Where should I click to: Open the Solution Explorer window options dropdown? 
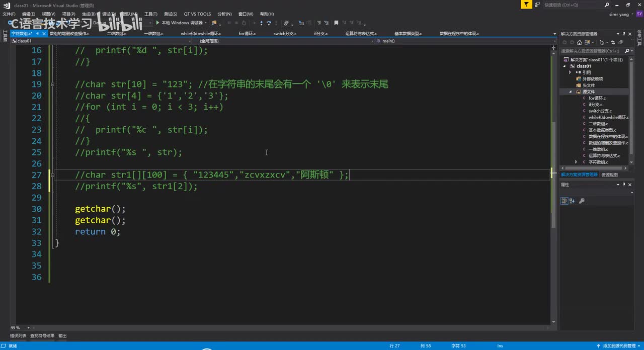tap(618, 34)
